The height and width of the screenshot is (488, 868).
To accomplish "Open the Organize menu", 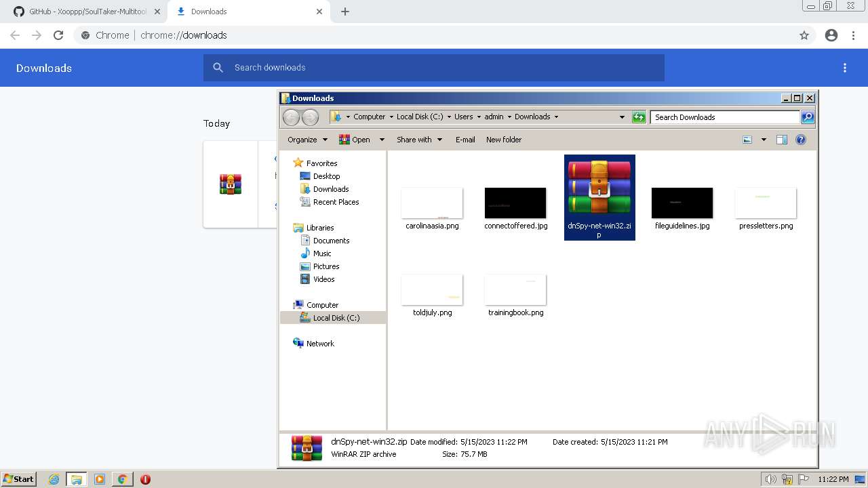I will tap(307, 140).
